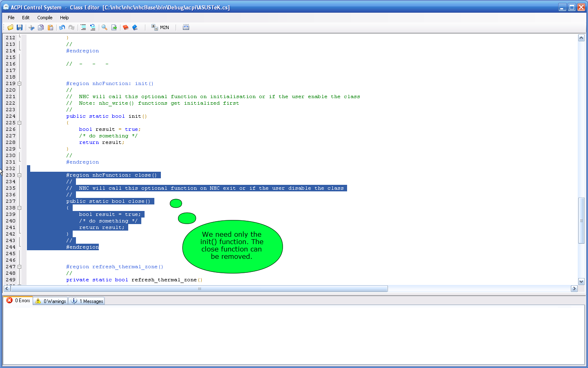588x368 pixels.
Task: Open the Compile menu
Action: click(x=45, y=18)
